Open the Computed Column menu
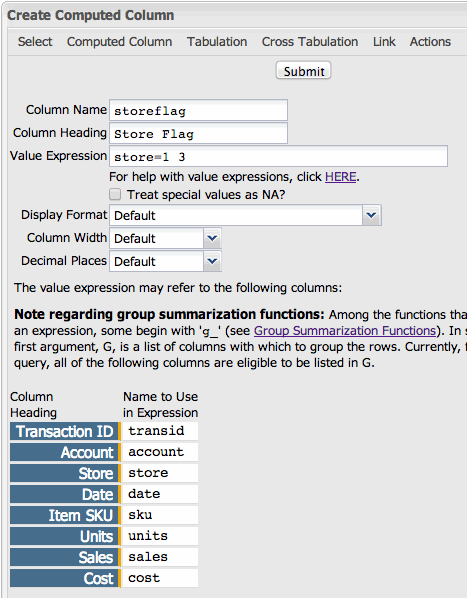The height and width of the screenshot is (598, 467). tap(119, 42)
